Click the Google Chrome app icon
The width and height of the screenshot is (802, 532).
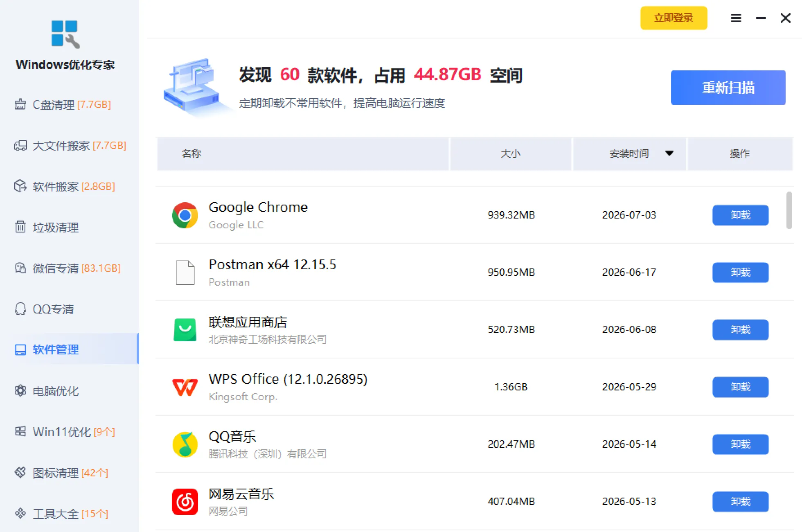coord(185,215)
